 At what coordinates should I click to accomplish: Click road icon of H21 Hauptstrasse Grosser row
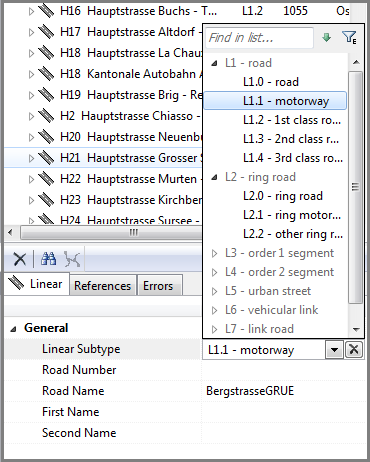(46, 158)
